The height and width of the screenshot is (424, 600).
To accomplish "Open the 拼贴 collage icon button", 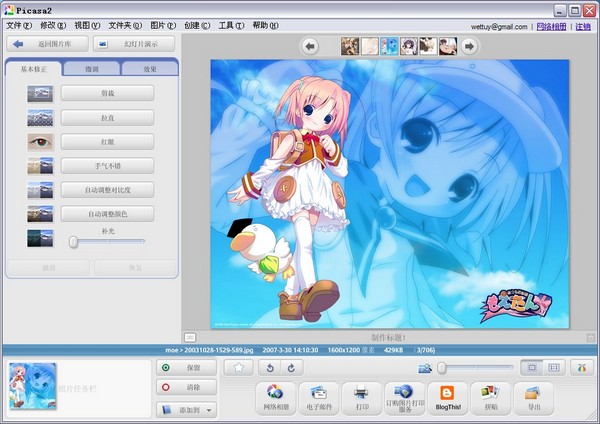I will [x=489, y=397].
